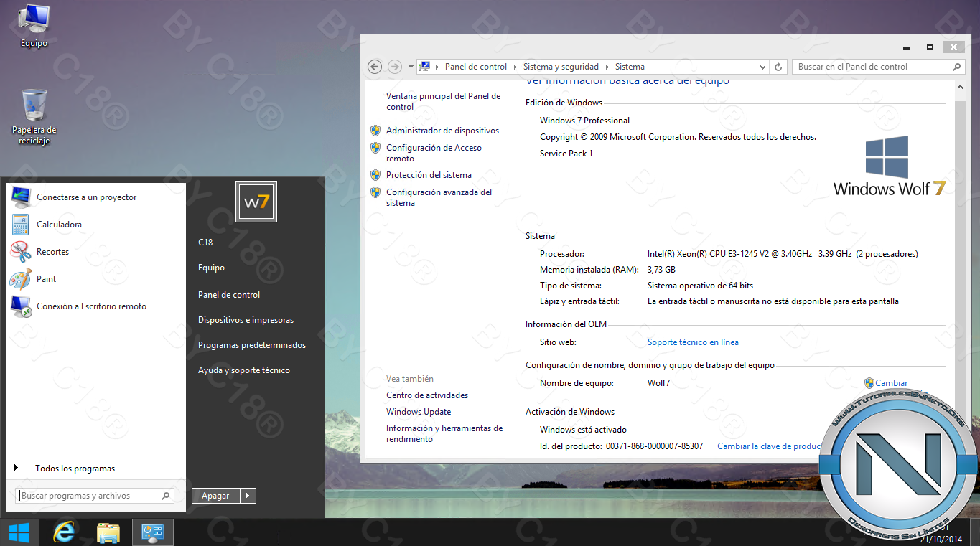Click Buscar en el Panel de control field
The width and height of the screenshot is (980, 546).
pos(878,67)
